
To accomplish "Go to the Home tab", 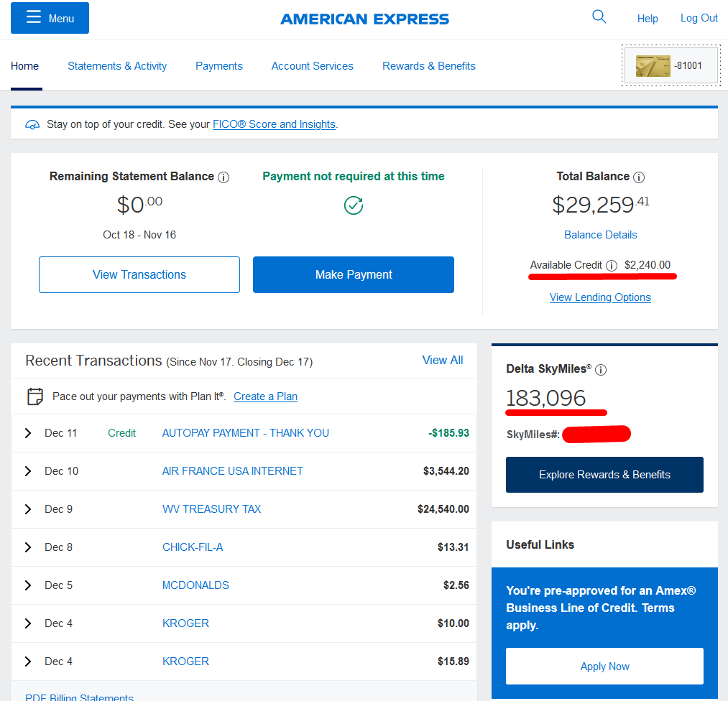I will coord(24,66).
